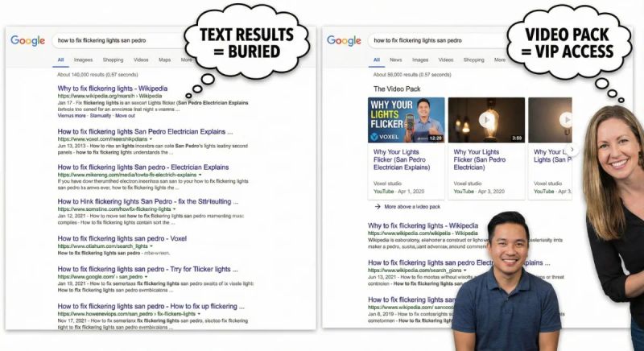Open the 'san pedro - Voxel' result

pyautogui.click(x=122, y=238)
